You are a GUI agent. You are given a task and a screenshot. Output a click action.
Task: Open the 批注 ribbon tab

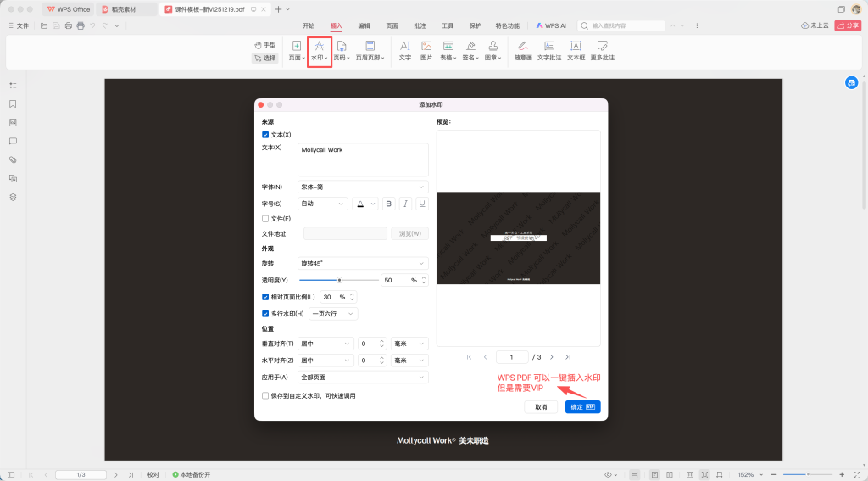(x=419, y=26)
